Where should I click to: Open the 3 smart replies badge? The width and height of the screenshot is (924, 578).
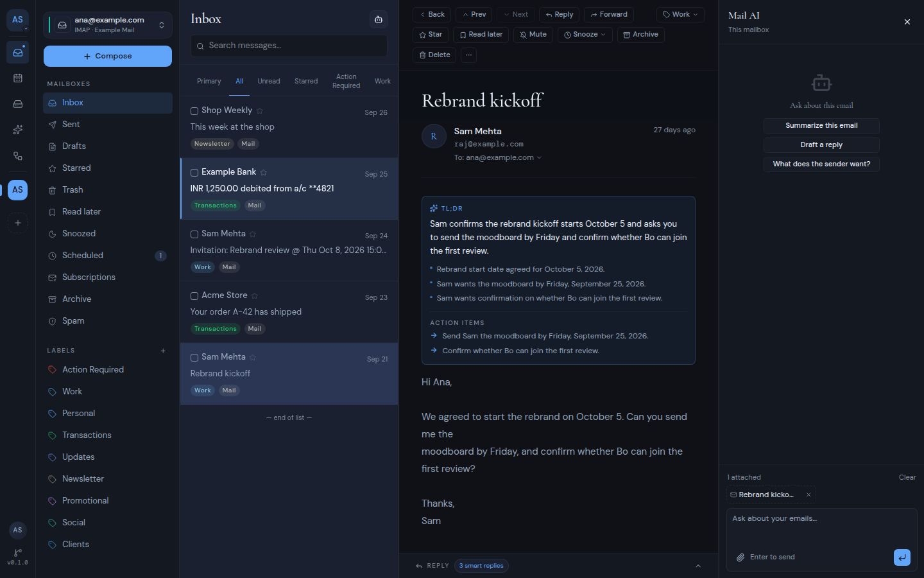(481, 566)
